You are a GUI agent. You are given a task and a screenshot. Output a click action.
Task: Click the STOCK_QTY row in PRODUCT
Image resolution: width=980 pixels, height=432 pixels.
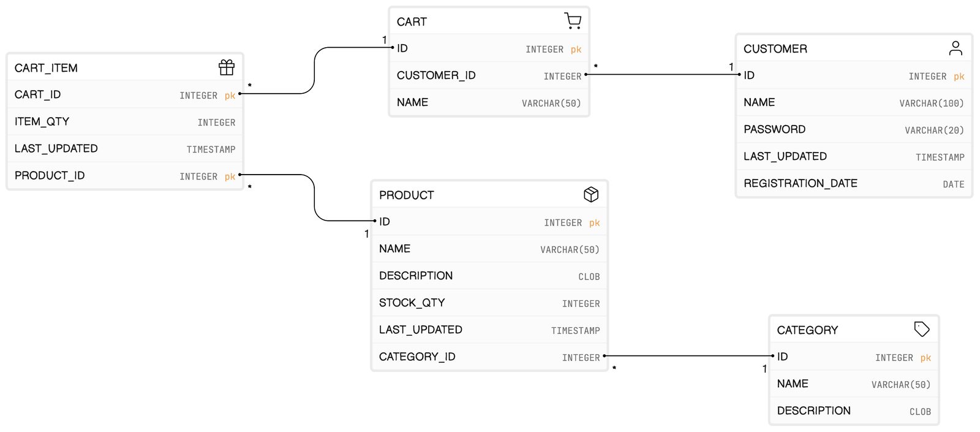489,303
